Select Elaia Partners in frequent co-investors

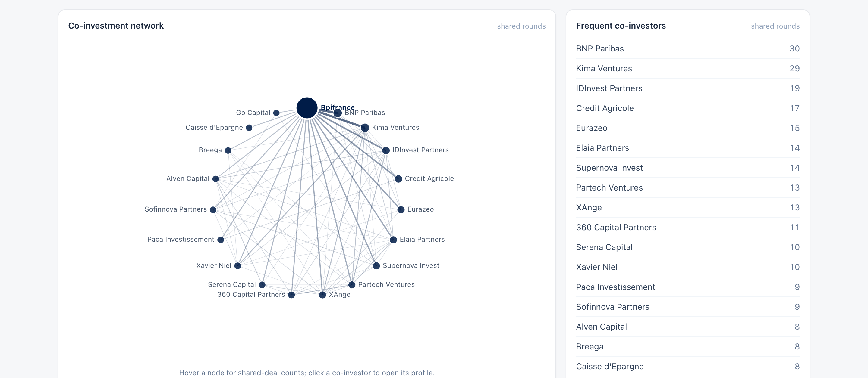click(x=687, y=148)
